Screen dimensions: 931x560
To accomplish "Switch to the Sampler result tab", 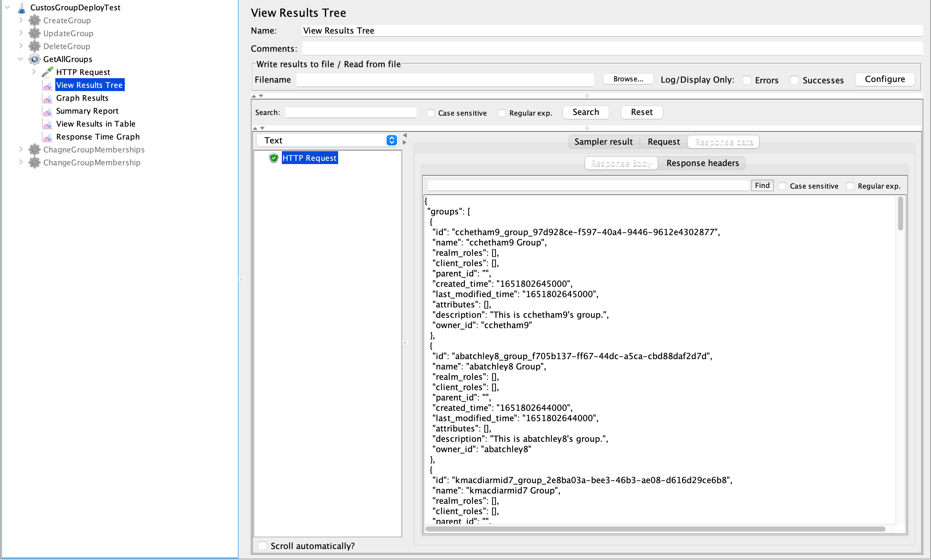I will [x=603, y=142].
